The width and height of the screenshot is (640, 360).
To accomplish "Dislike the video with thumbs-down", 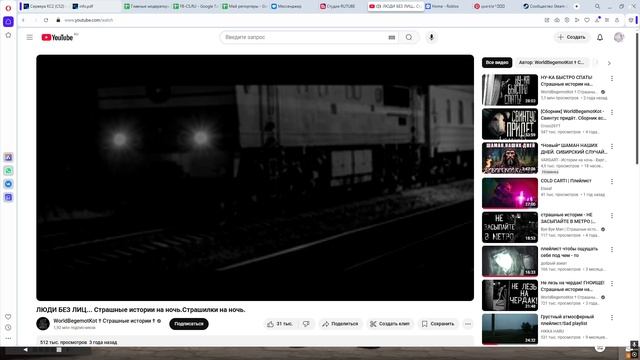I will (x=306, y=324).
